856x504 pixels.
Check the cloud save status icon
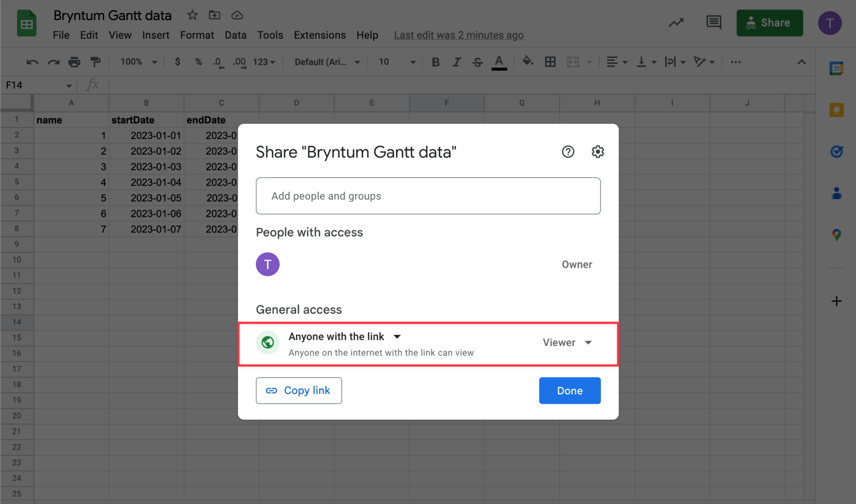(237, 15)
